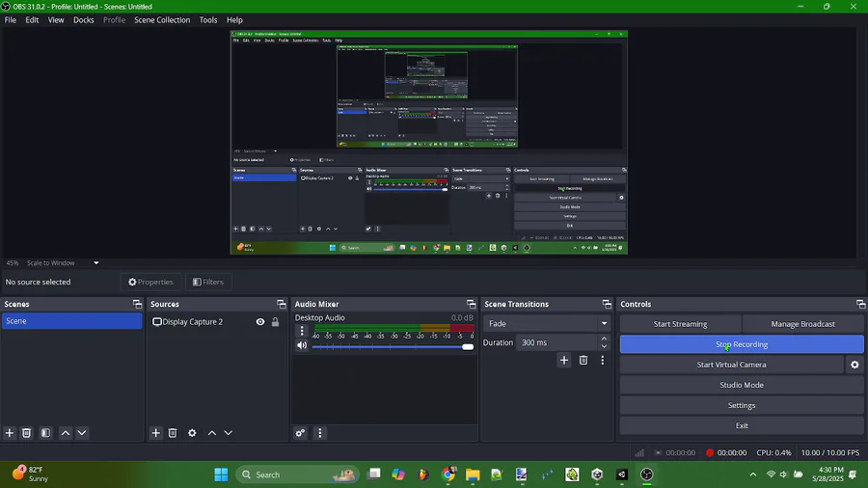Image resolution: width=868 pixels, height=488 pixels.
Task: Expand the preview scaling dropdown
Action: click(x=95, y=263)
